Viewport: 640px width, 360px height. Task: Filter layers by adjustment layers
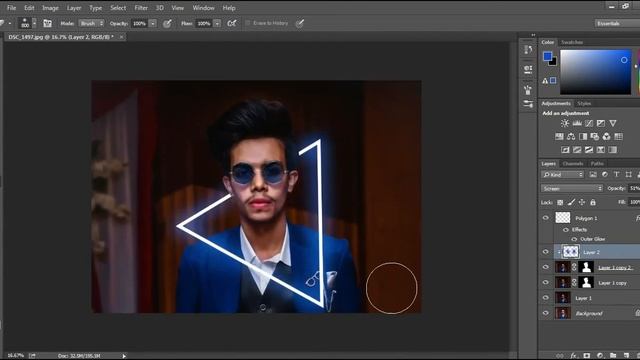pyautogui.click(x=605, y=175)
